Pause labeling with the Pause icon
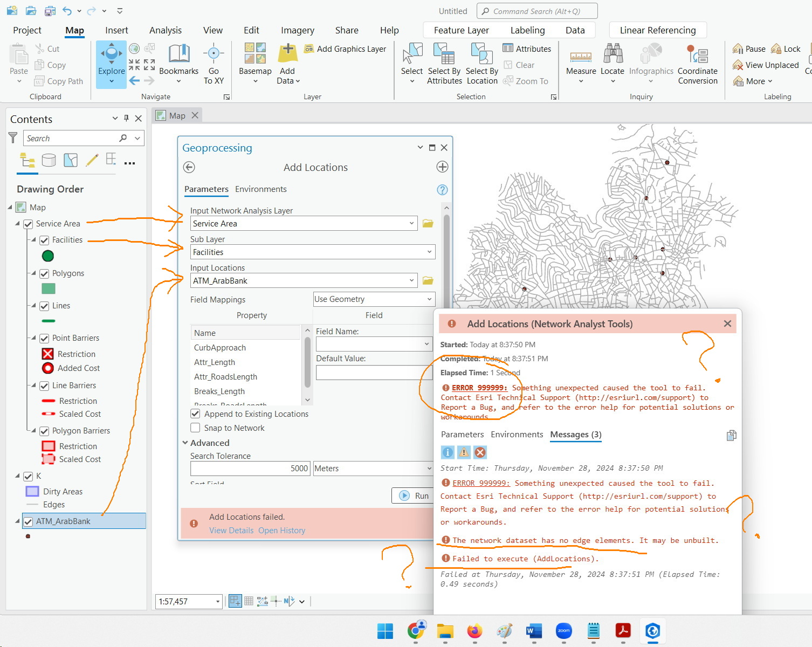812x647 pixels. (x=748, y=49)
